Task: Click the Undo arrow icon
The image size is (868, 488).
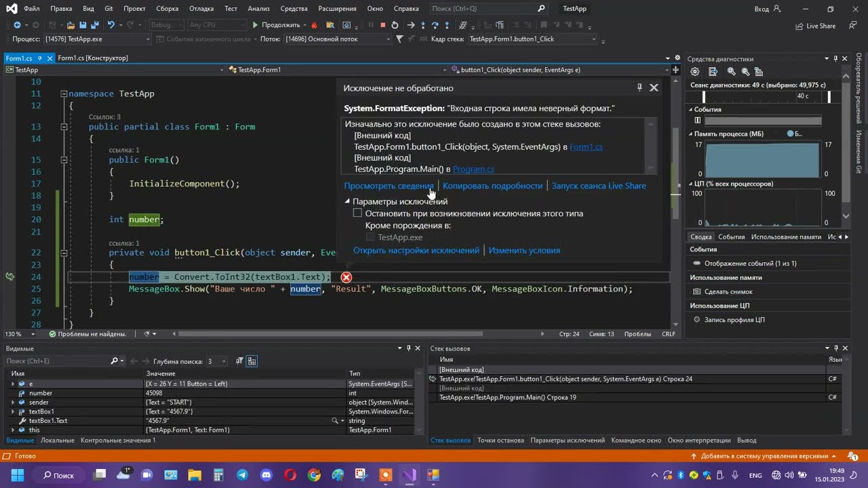Action: tap(111, 25)
